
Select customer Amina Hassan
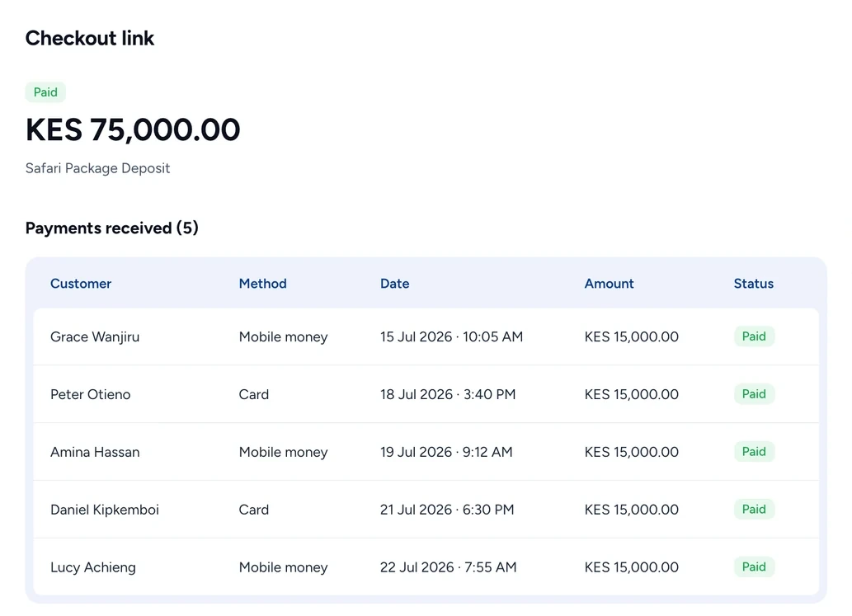pos(95,452)
